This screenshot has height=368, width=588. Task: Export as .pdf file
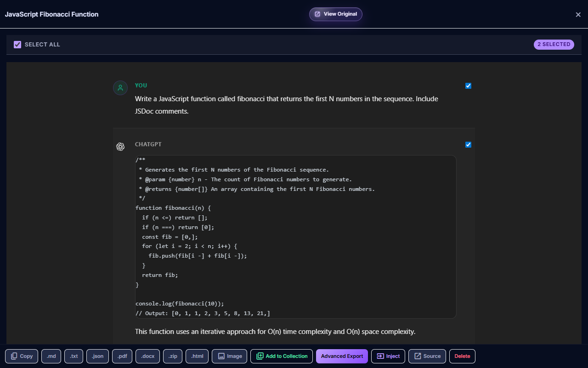click(122, 356)
